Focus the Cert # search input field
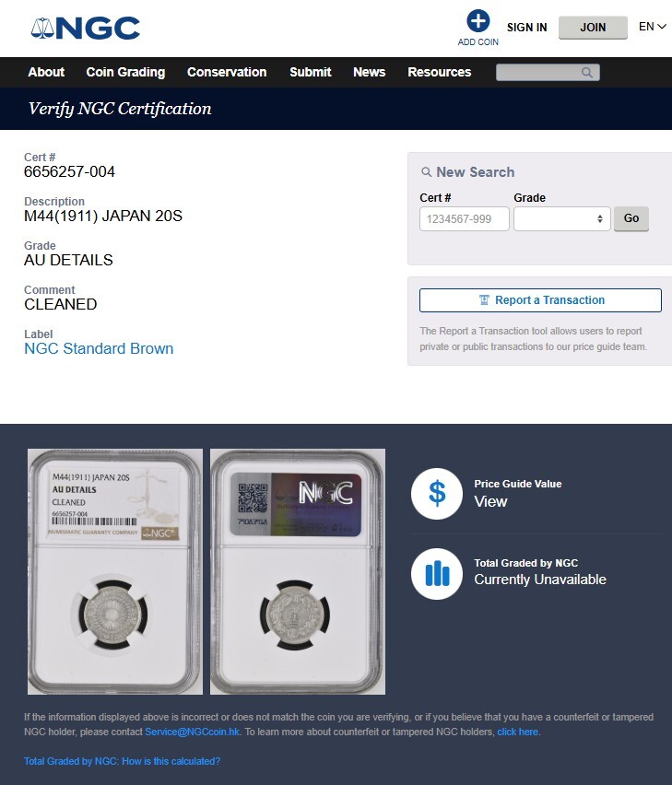Screen dimensions: 672x785 point(465,218)
